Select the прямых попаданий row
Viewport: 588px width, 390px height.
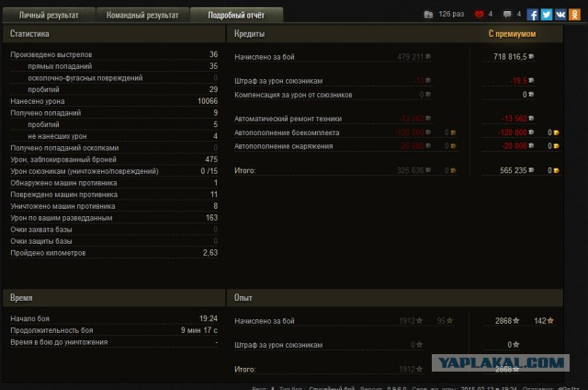click(x=114, y=66)
